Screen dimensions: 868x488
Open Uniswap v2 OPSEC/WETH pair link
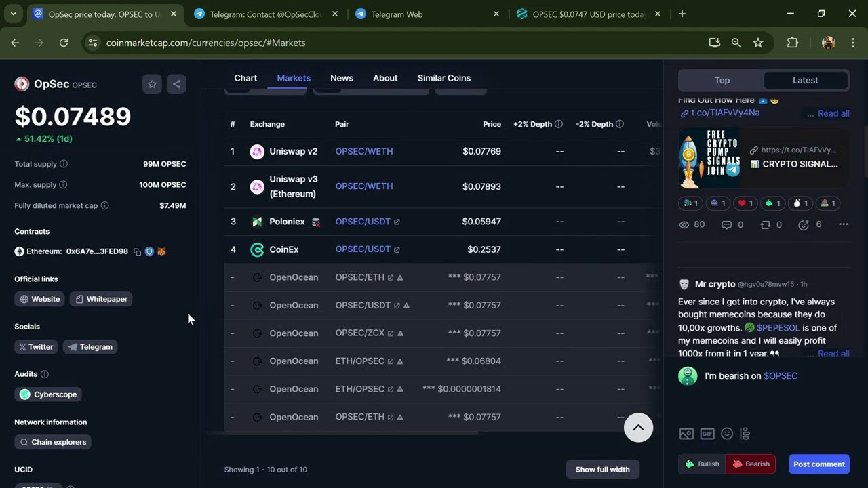click(364, 151)
